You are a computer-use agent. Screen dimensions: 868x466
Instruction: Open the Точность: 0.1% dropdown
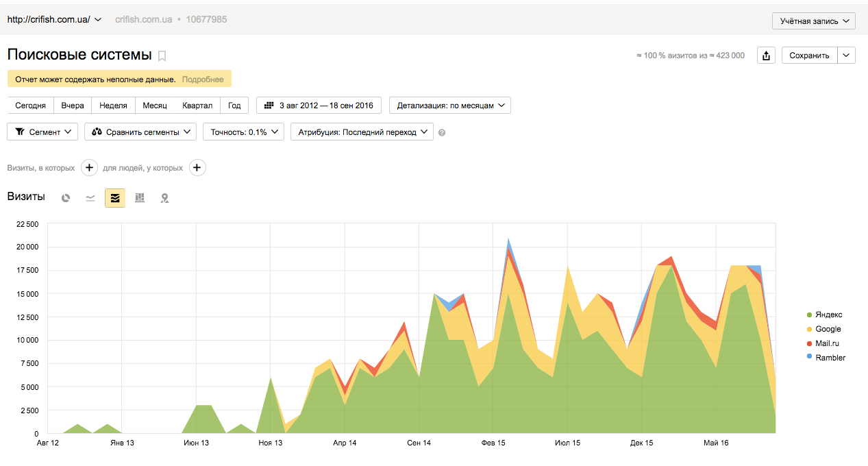click(x=243, y=132)
